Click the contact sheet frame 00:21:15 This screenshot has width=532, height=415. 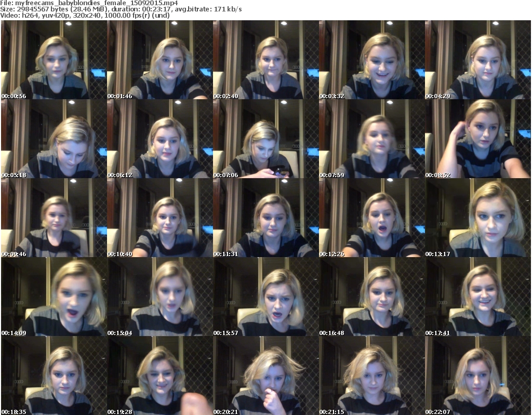372,376
